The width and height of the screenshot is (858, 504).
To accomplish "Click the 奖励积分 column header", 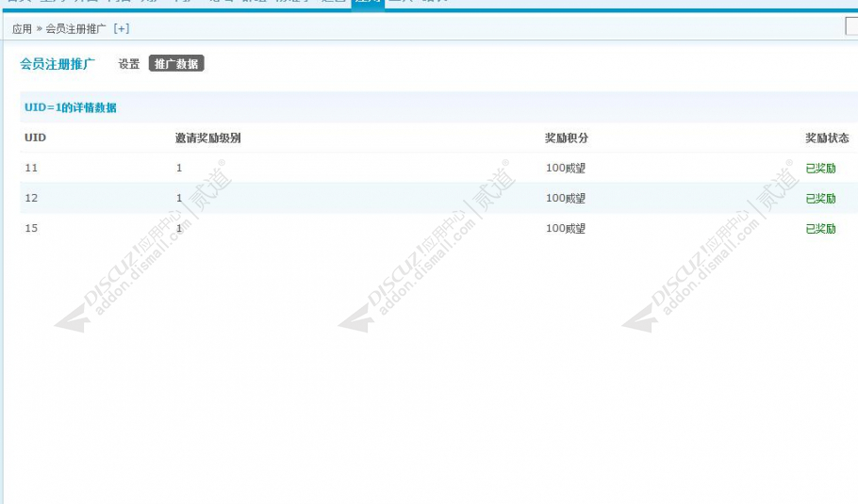I will click(567, 138).
